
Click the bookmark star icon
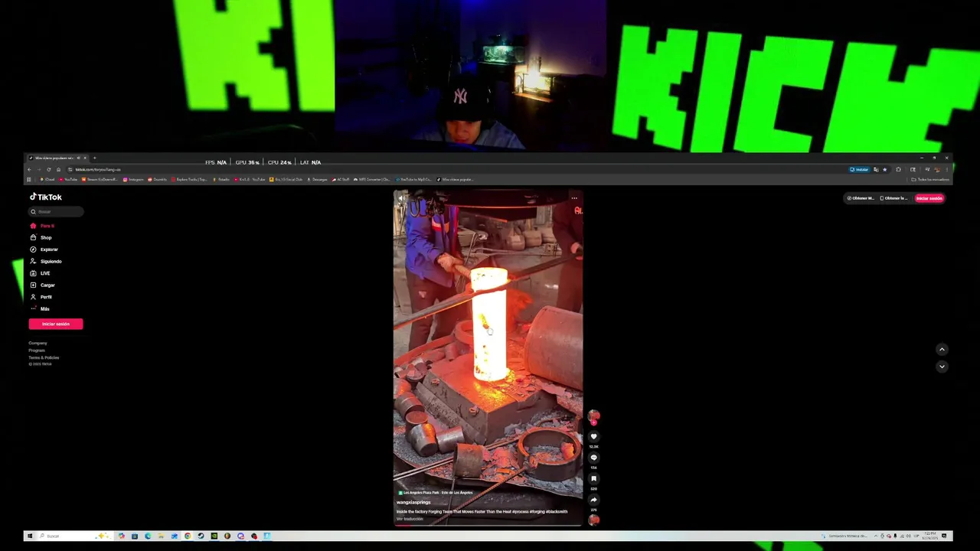[x=885, y=170]
